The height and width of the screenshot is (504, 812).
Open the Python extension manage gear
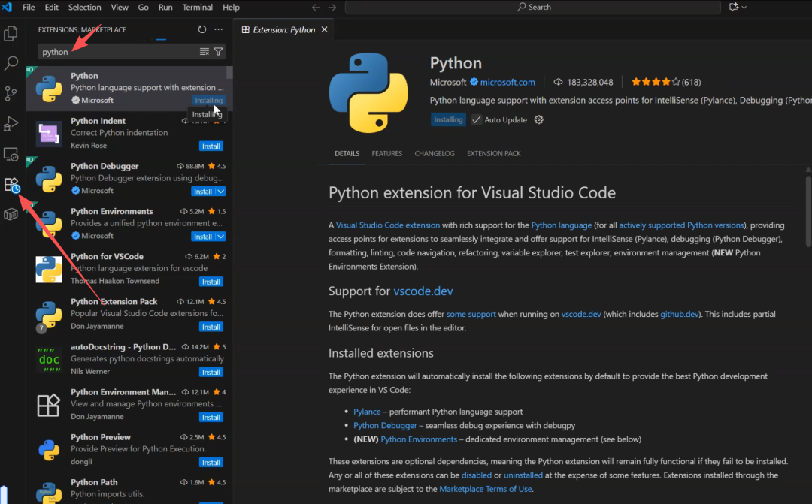tap(538, 120)
